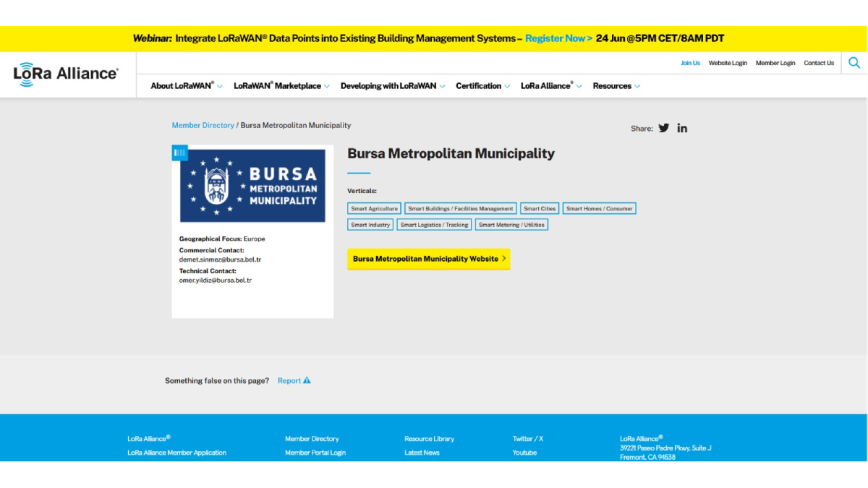Image resolution: width=868 pixels, height=488 pixels.
Task: Open the LoRaWAN Marketplace dropdown
Action: [x=281, y=86]
